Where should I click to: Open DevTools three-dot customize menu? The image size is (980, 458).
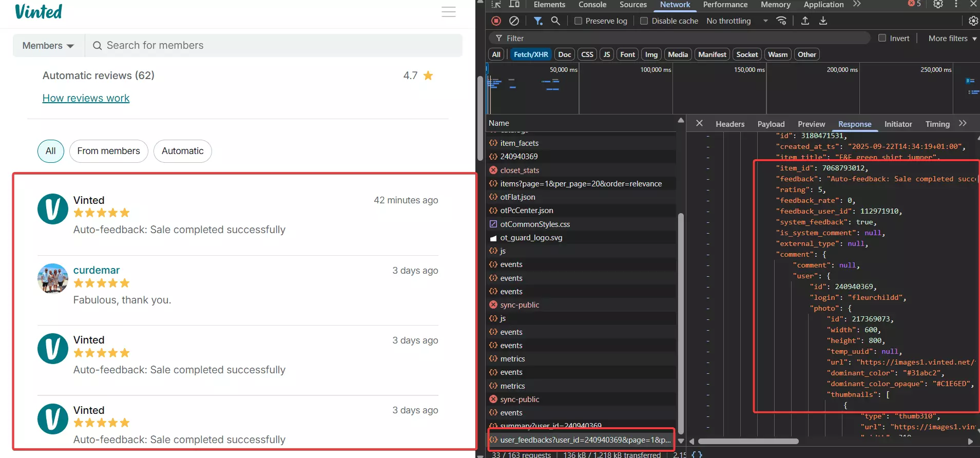(956, 4)
